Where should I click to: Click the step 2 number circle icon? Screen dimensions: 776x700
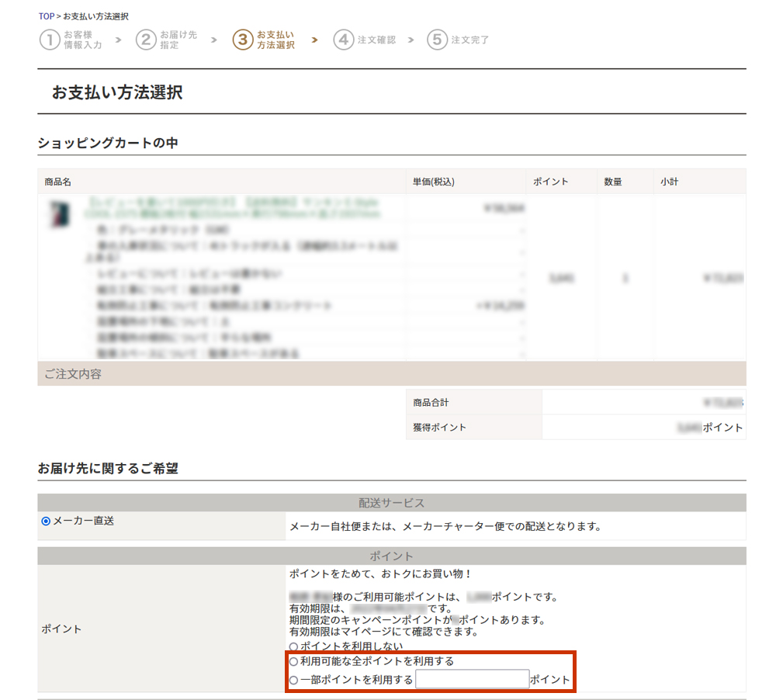146,40
